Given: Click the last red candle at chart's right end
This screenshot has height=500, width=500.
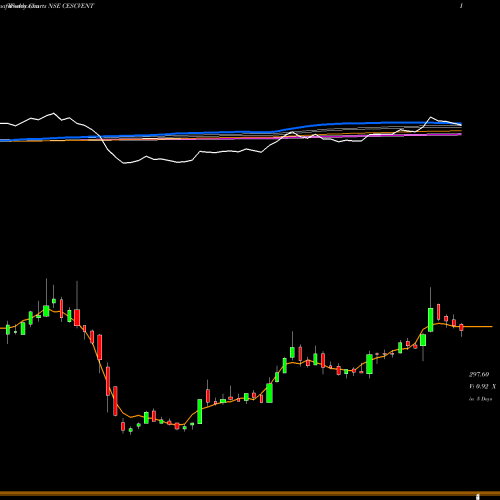Looking at the screenshot, I should coord(461,327).
